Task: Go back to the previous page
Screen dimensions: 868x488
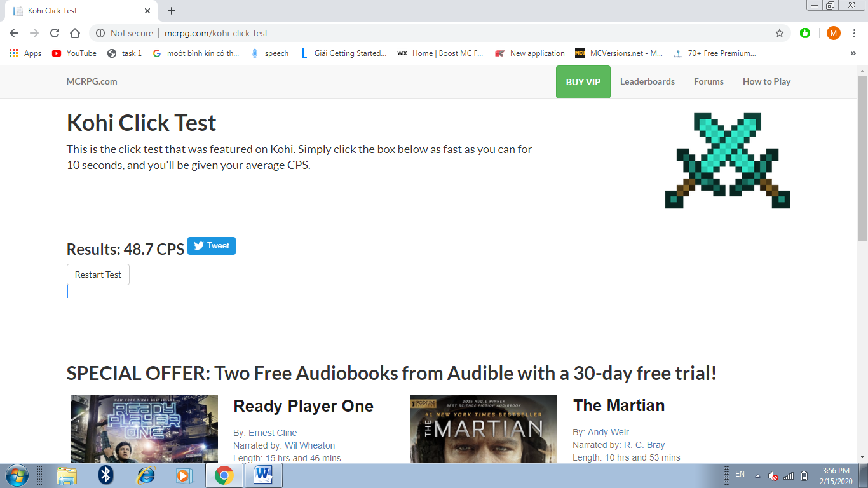Action: point(14,33)
